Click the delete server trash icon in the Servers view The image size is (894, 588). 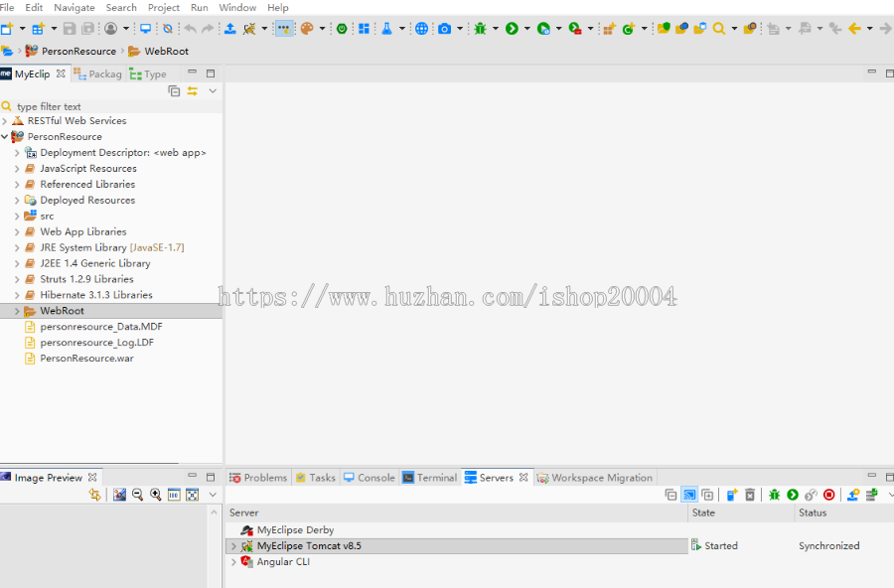(750, 495)
